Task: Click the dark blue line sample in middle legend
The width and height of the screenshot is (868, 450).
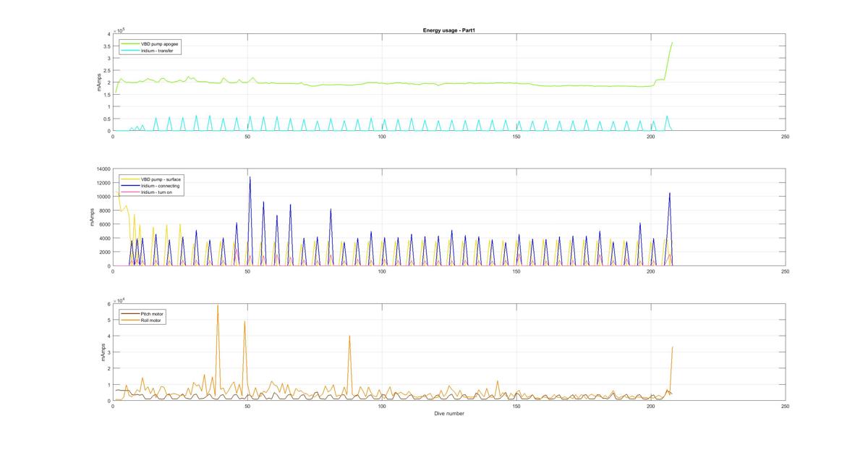Action: click(129, 184)
